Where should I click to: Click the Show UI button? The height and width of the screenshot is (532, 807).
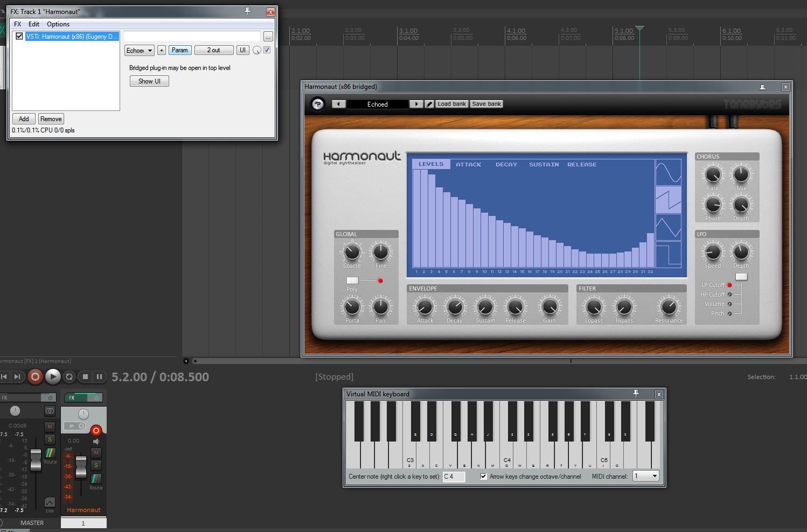[149, 81]
